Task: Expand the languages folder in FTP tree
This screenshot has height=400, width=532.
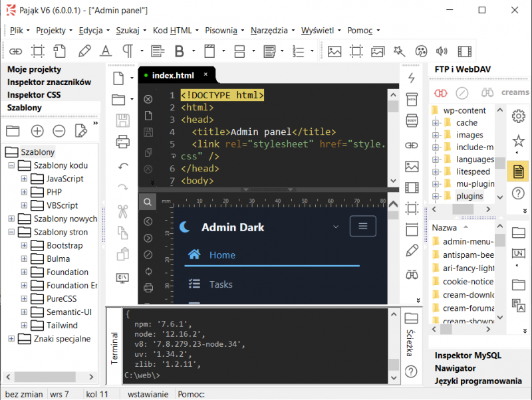Action: pyautogui.click(x=436, y=159)
